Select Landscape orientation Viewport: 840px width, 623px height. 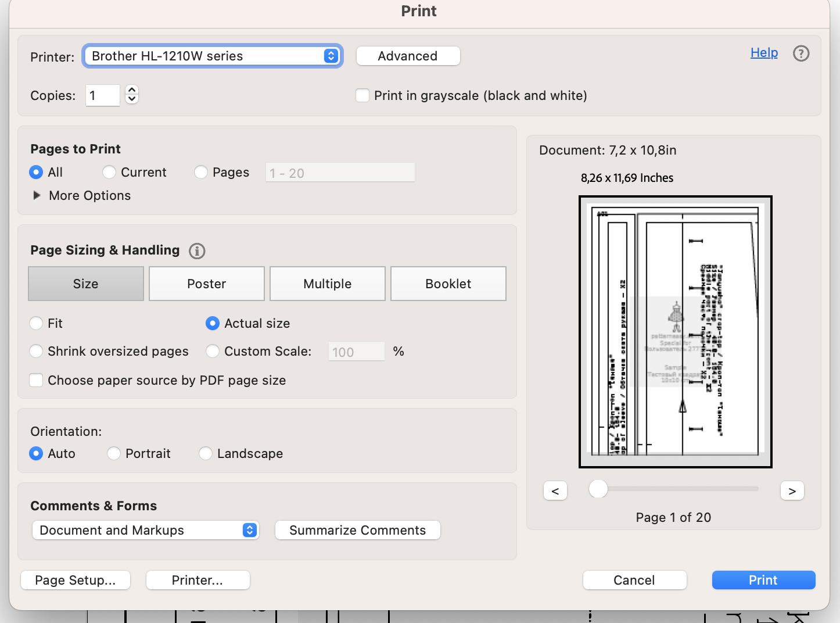click(206, 453)
